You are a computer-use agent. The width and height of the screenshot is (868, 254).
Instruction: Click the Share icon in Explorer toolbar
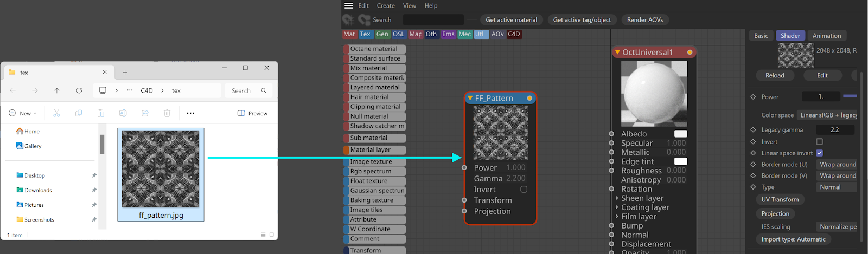pos(145,113)
